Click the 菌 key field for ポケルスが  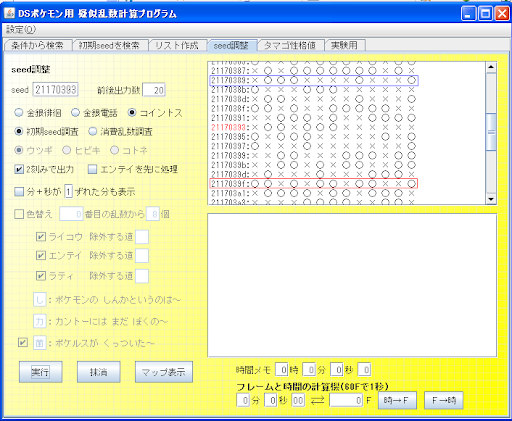[40, 343]
